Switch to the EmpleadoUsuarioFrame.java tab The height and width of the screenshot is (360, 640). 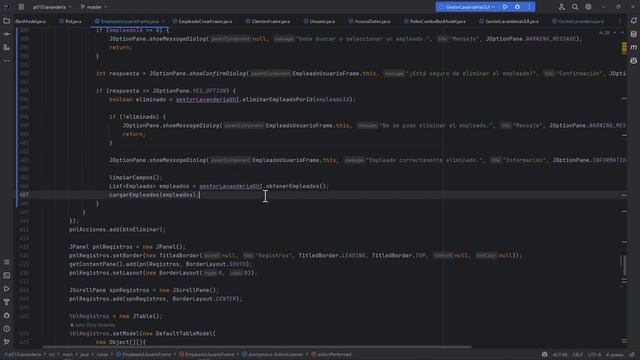[129, 21]
